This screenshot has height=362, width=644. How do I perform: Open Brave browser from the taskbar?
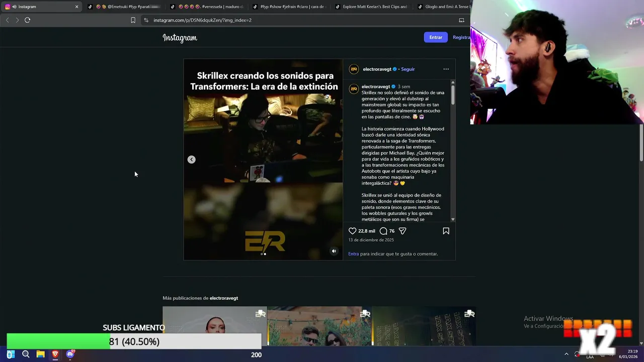(55, 354)
